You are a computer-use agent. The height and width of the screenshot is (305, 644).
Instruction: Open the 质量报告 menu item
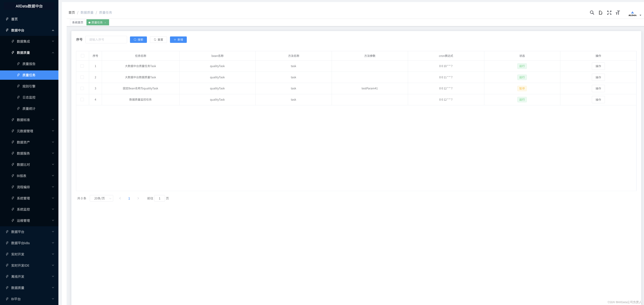[x=29, y=64]
